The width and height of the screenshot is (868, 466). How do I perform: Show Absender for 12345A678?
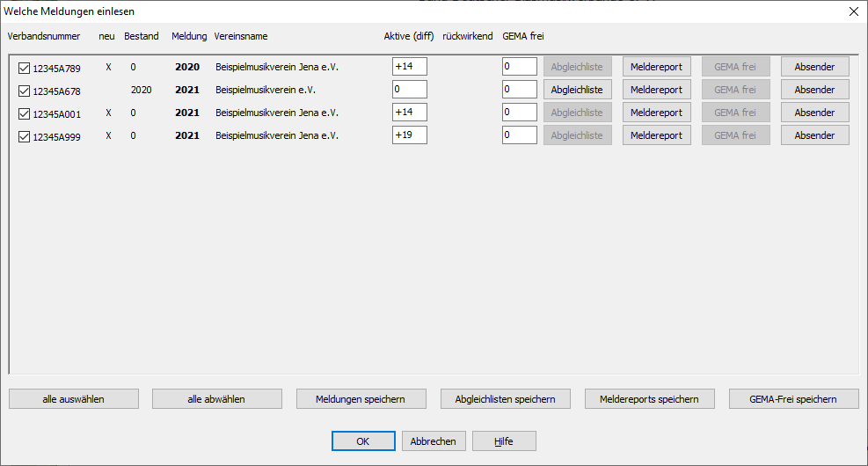click(x=814, y=90)
